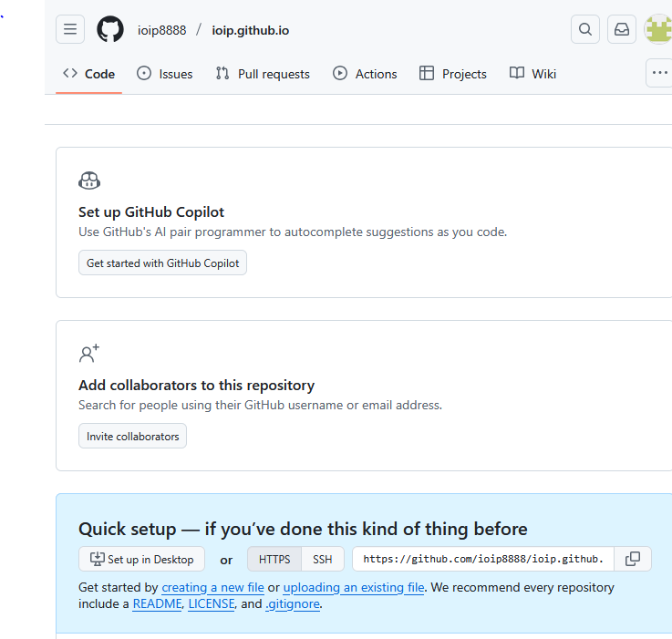672x639 pixels.
Task: Switch clone URL to SSH
Action: pos(323,559)
